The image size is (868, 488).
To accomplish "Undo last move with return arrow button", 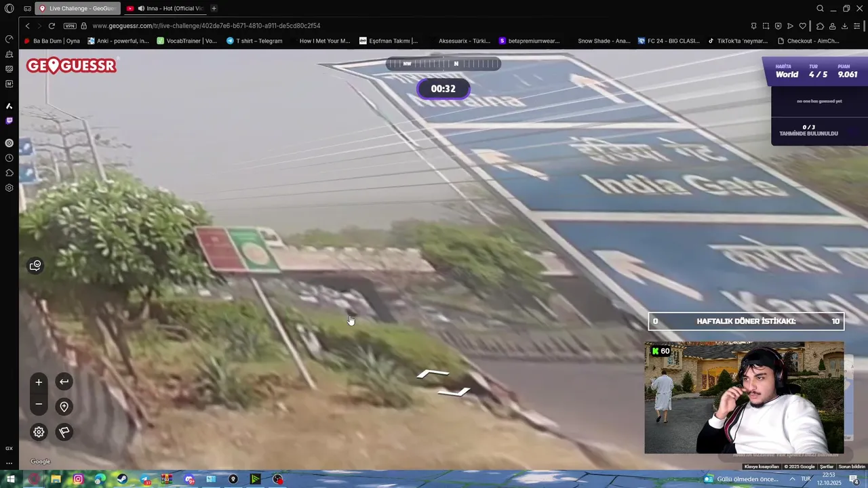I will [64, 382].
